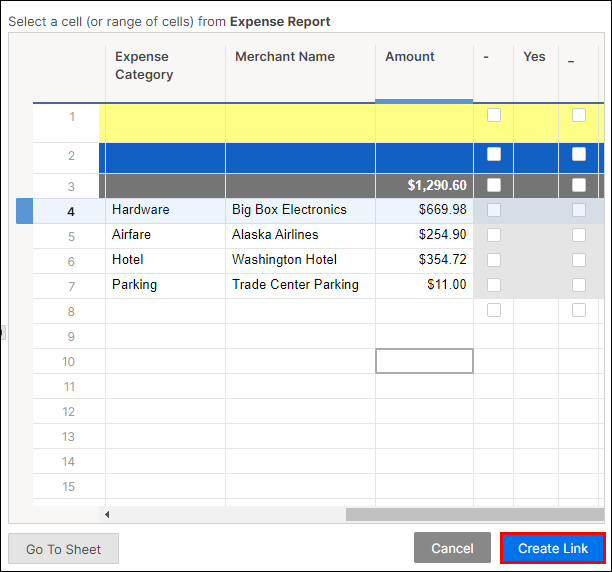Viewport: 612px width, 572px height.
Task: Click the Go To Sheet button
Action: [63, 549]
